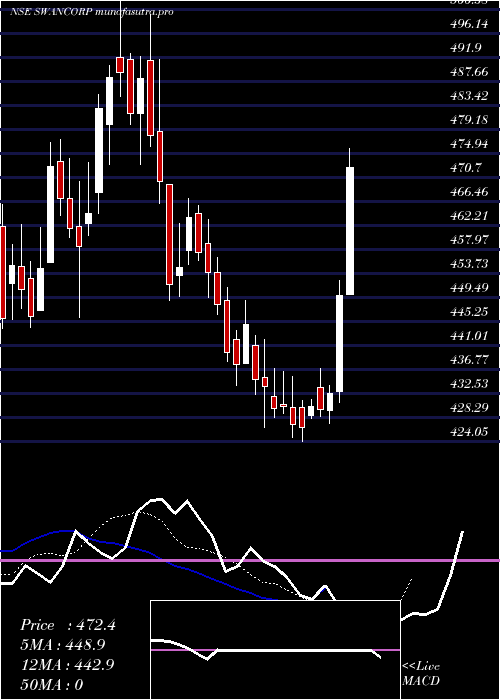Click the 474.94 price axis label

tap(469, 144)
